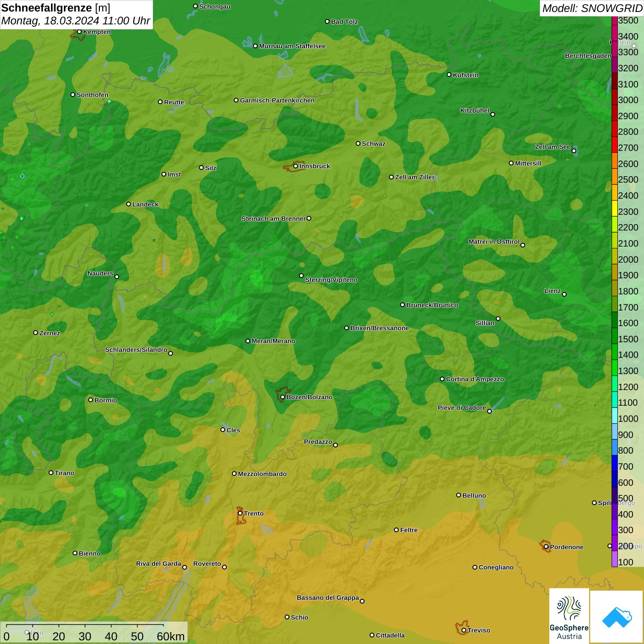This screenshot has height=644, width=644.
Task: Click the Sillian label
Action: pyautogui.click(x=485, y=323)
